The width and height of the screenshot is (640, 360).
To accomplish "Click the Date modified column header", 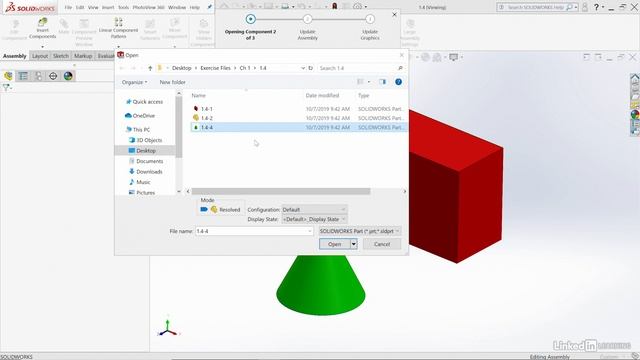I will 322,95.
